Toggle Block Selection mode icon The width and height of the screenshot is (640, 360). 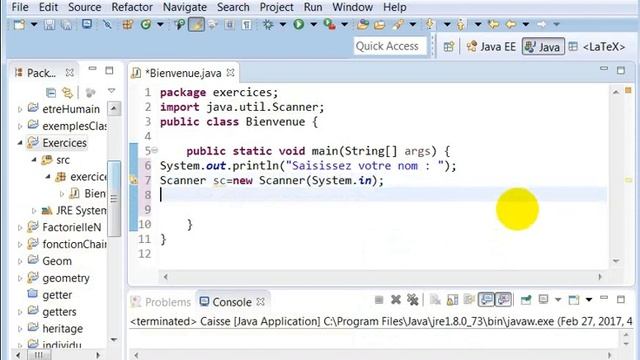(229, 25)
